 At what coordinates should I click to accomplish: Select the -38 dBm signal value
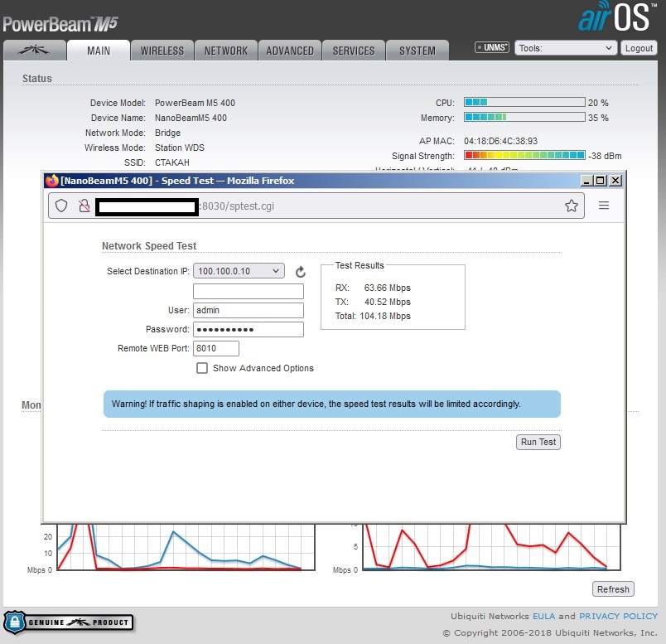[x=605, y=156]
